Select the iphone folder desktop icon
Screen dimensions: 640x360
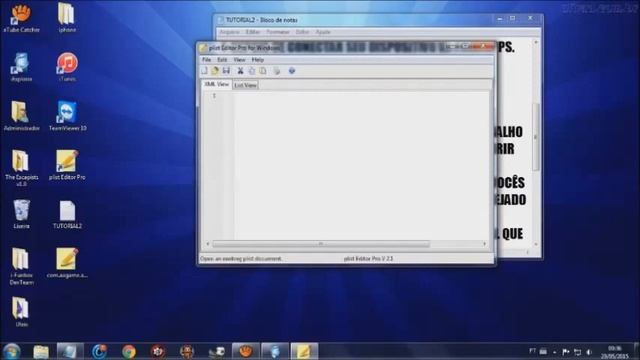click(67, 17)
